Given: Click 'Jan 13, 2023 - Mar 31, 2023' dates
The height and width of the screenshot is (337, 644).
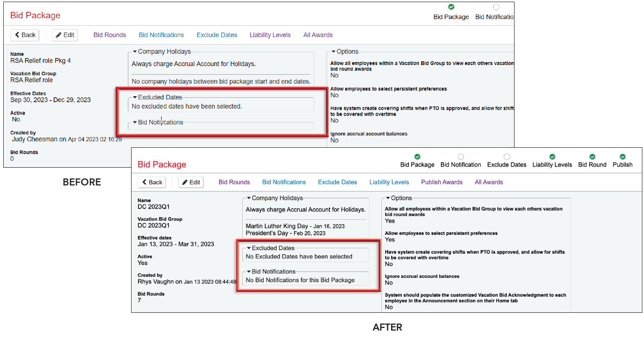Looking at the screenshot, I should point(176,244).
